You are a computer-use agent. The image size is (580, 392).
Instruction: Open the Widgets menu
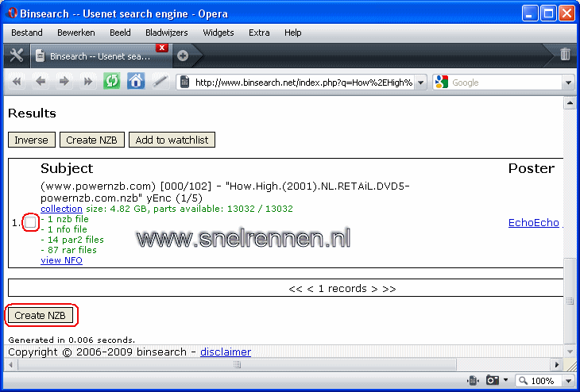[218, 33]
